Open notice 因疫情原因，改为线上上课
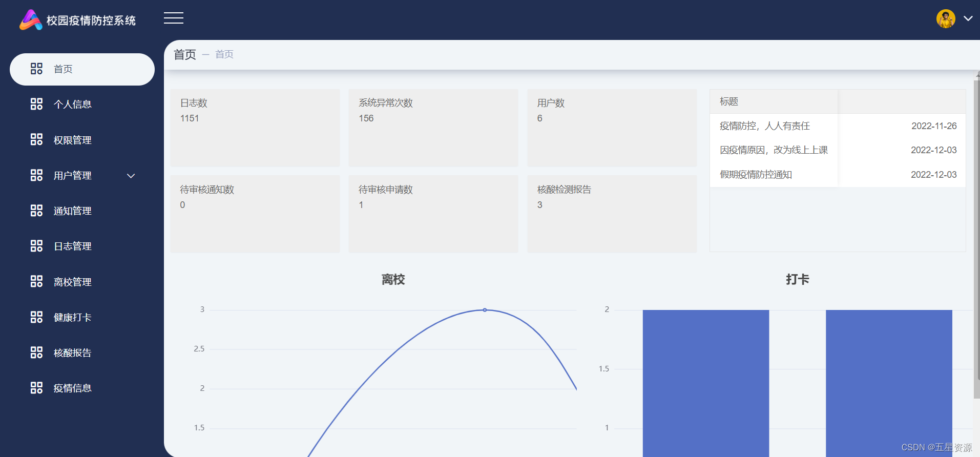980x457 pixels. click(x=774, y=150)
